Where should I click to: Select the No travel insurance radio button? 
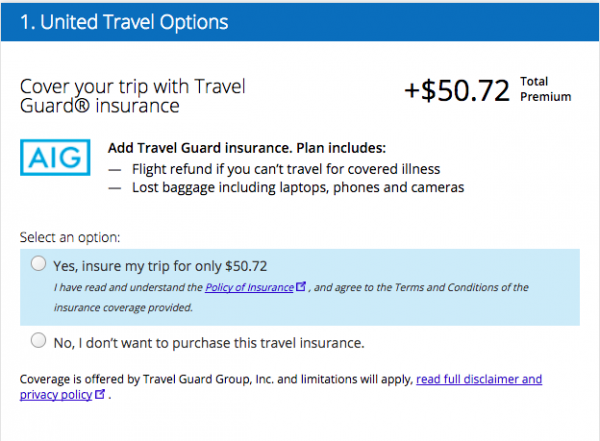(x=38, y=341)
